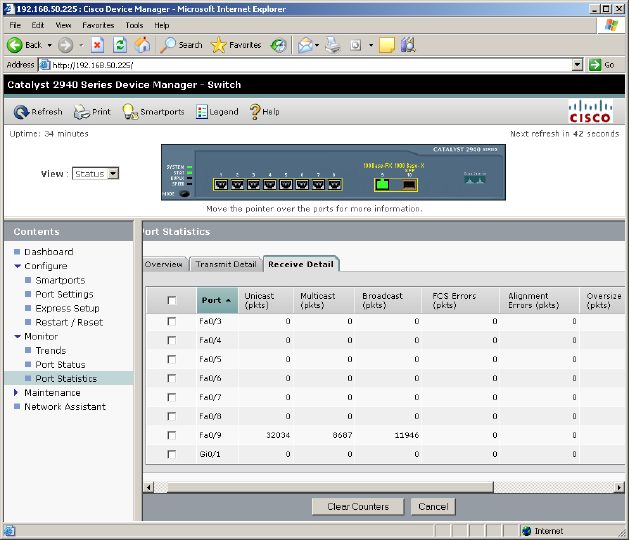Switch to the Overview tab
The image size is (629, 540).
[x=164, y=264]
